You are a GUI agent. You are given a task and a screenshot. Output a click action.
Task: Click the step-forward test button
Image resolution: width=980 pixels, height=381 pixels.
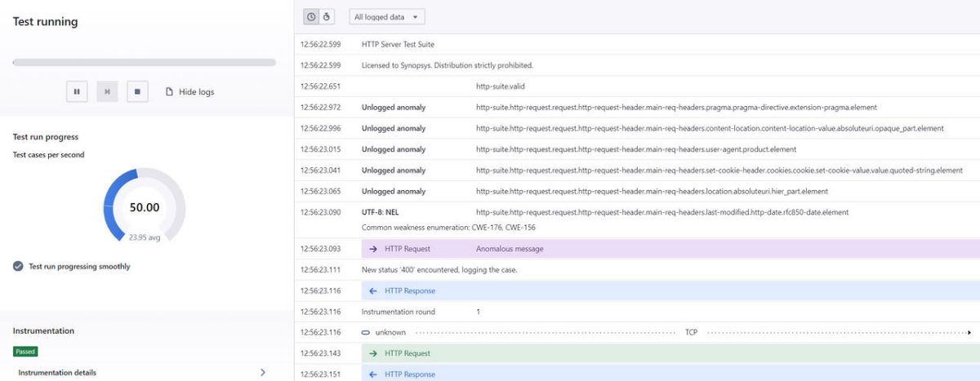point(107,92)
